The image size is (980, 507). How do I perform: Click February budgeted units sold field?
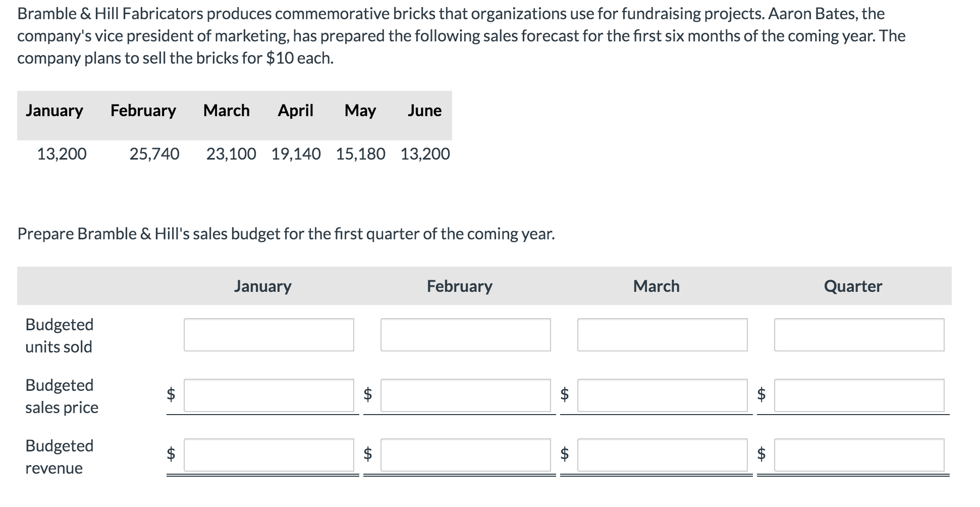[x=465, y=335]
